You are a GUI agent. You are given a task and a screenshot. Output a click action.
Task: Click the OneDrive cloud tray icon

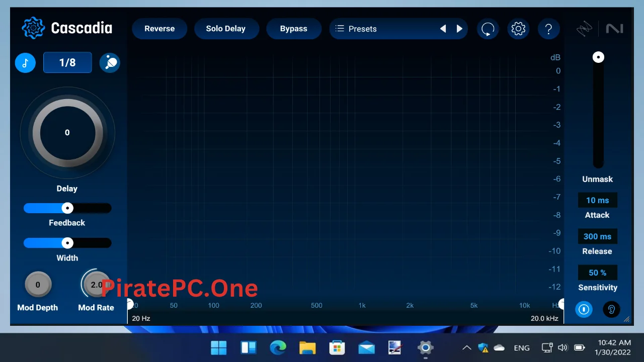[499, 347]
